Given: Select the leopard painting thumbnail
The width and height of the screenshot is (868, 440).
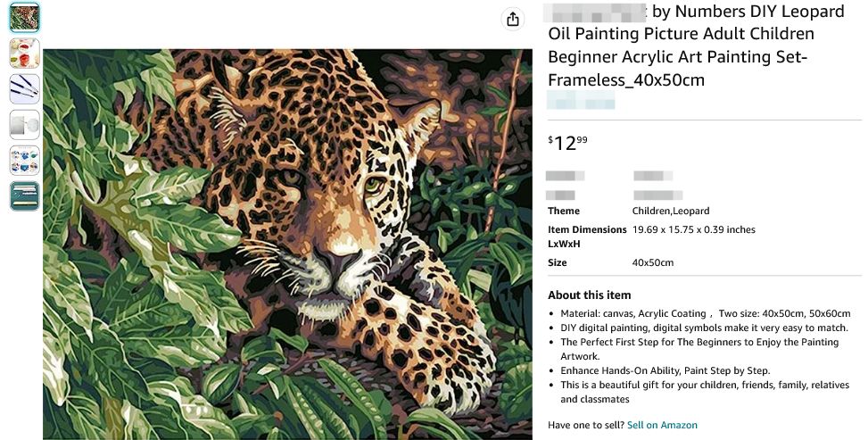Looking at the screenshot, I should 24,18.
